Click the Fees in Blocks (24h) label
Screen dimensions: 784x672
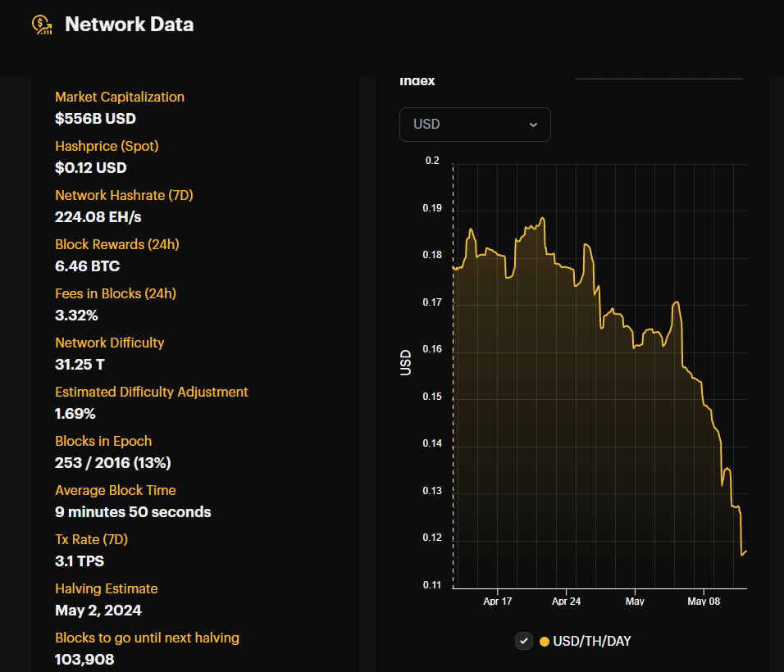[x=116, y=293]
